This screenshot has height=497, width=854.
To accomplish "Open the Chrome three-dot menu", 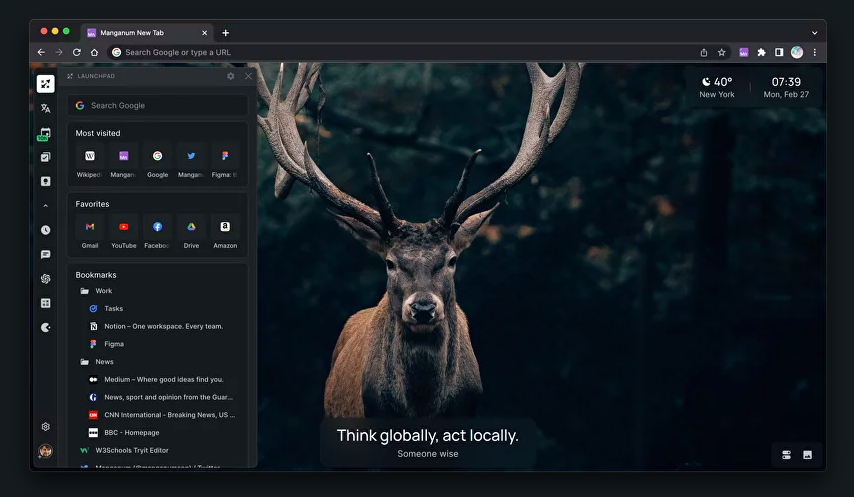I will 815,52.
